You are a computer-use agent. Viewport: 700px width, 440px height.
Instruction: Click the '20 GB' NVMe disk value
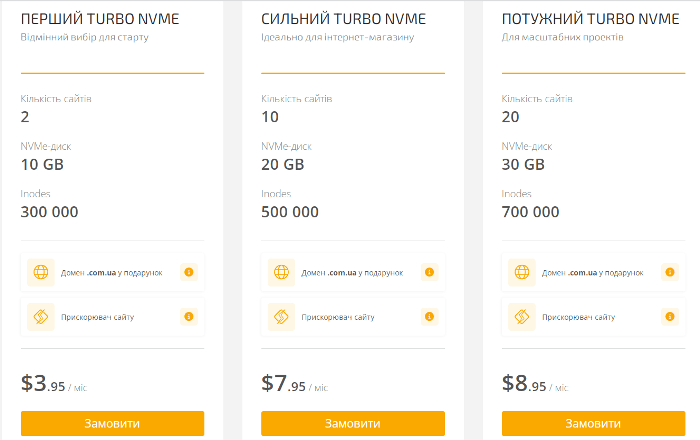283,165
